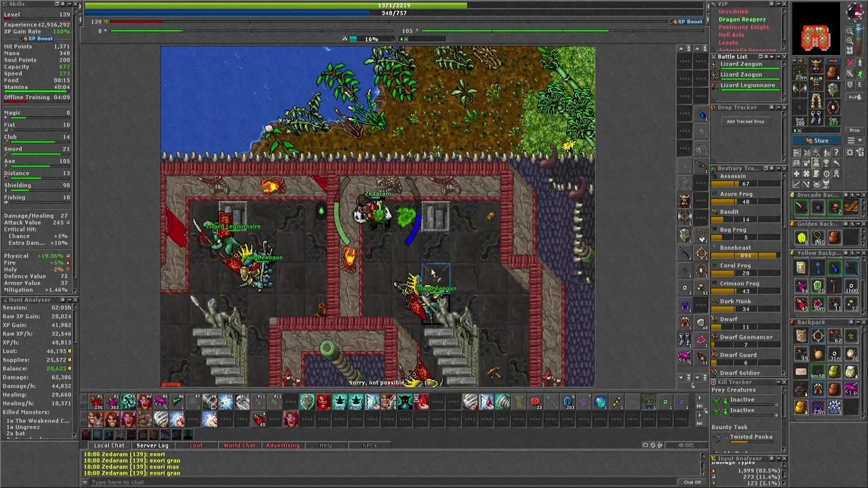
Task: Collapse the Drop Tracker panel
Action: tap(778, 108)
